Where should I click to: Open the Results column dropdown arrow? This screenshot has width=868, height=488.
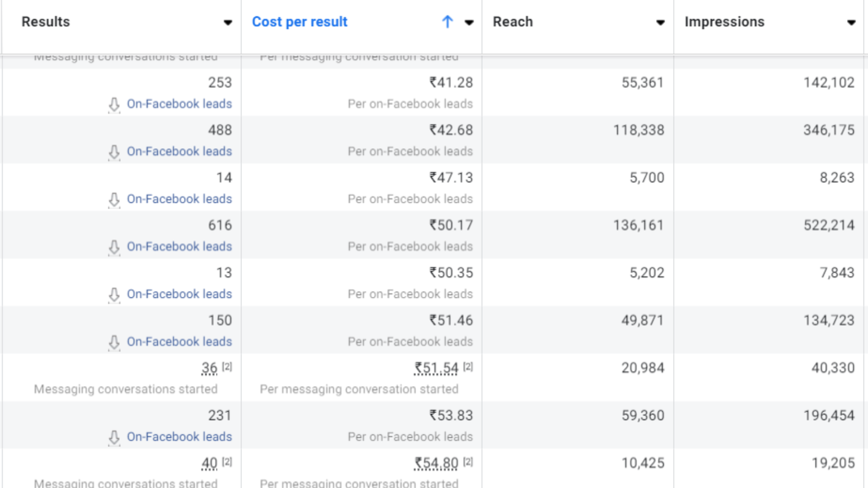(228, 22)
